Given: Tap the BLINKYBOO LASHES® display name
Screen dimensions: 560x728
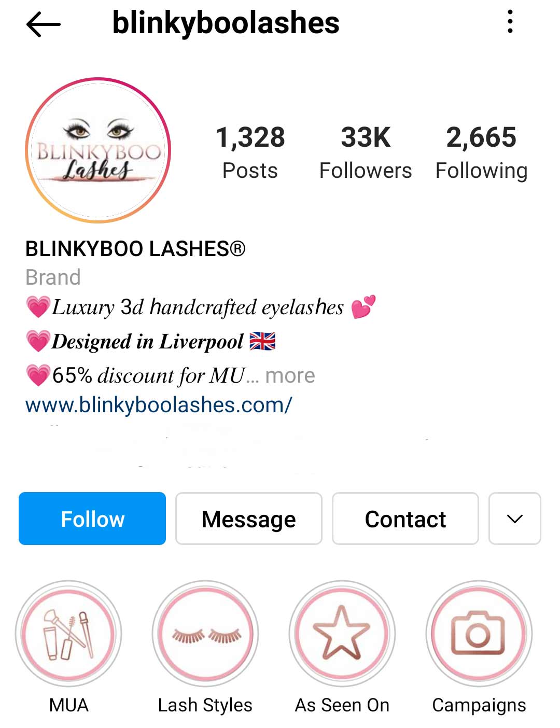Looking at the screenshot, I should 135,249.
